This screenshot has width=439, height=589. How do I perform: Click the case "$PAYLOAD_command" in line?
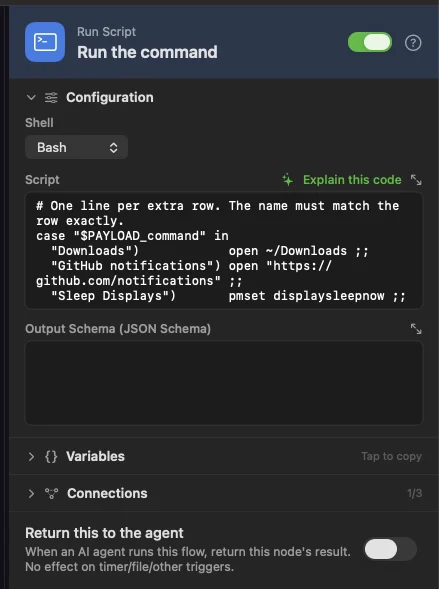(132, 236)
